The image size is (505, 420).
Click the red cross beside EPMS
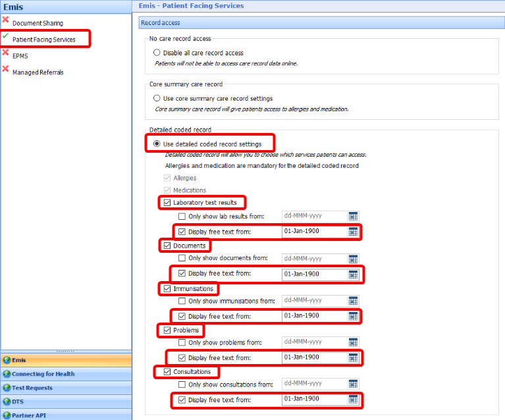pyautogui.click(x=5, y=52)
